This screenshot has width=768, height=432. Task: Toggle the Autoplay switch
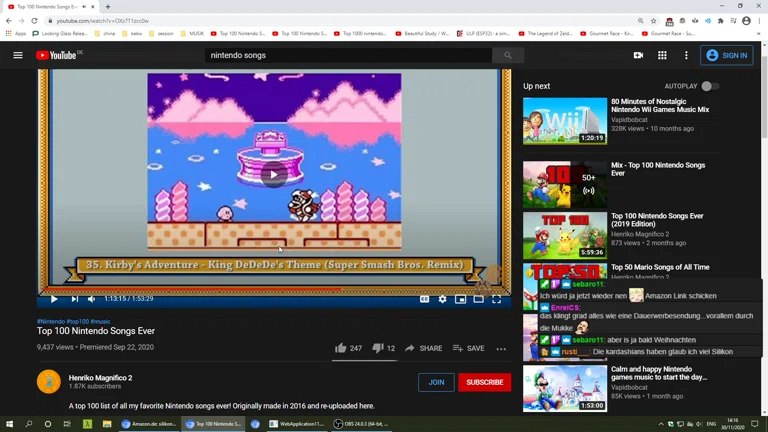pyautogui.click(x=708, y=86)
